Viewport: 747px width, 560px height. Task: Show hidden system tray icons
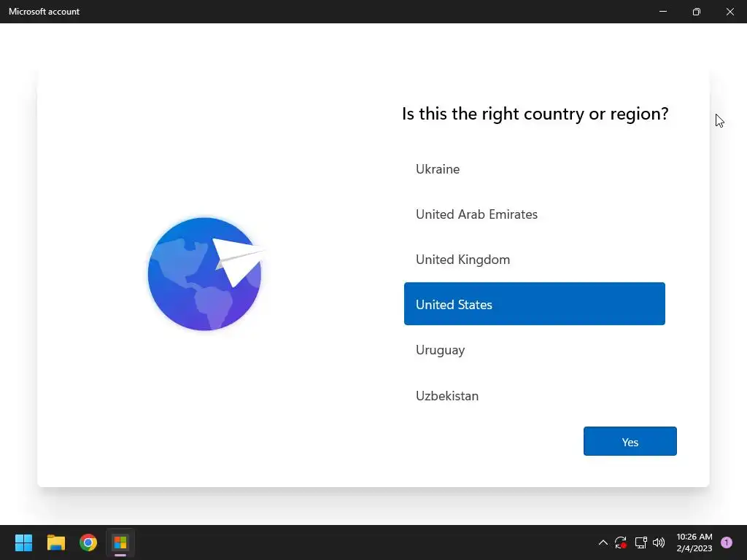[x=603, y=542]
